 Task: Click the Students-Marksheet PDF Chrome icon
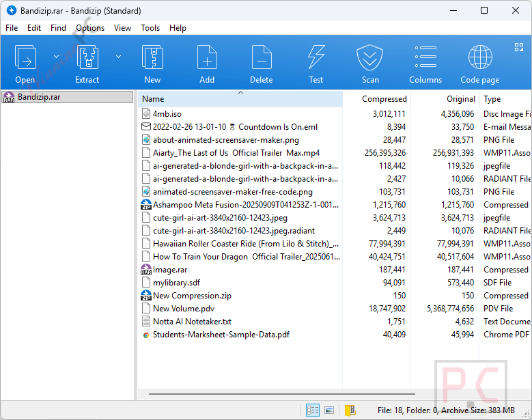146,335
